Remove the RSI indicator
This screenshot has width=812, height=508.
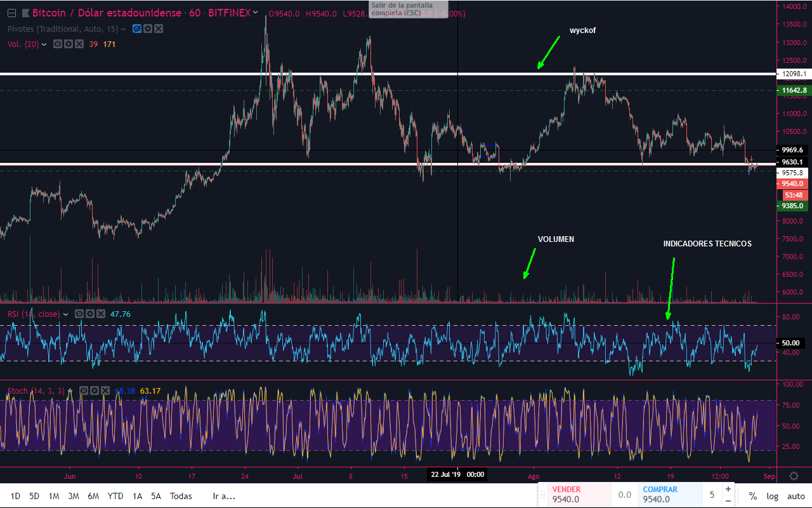point(101,314)
